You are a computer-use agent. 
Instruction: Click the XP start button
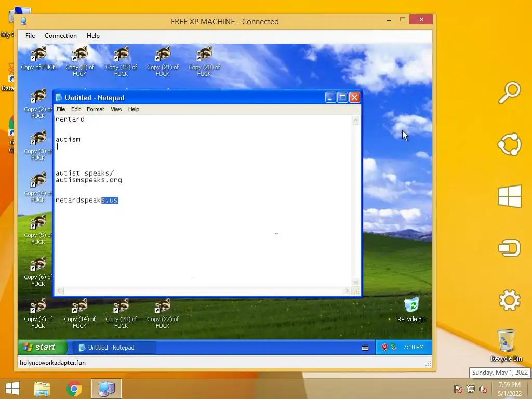[43, 347]
